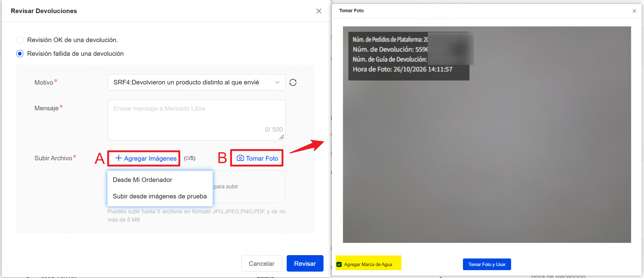
Task: Select Revisión fallida de una devolución
Action: tap(20, 54)
